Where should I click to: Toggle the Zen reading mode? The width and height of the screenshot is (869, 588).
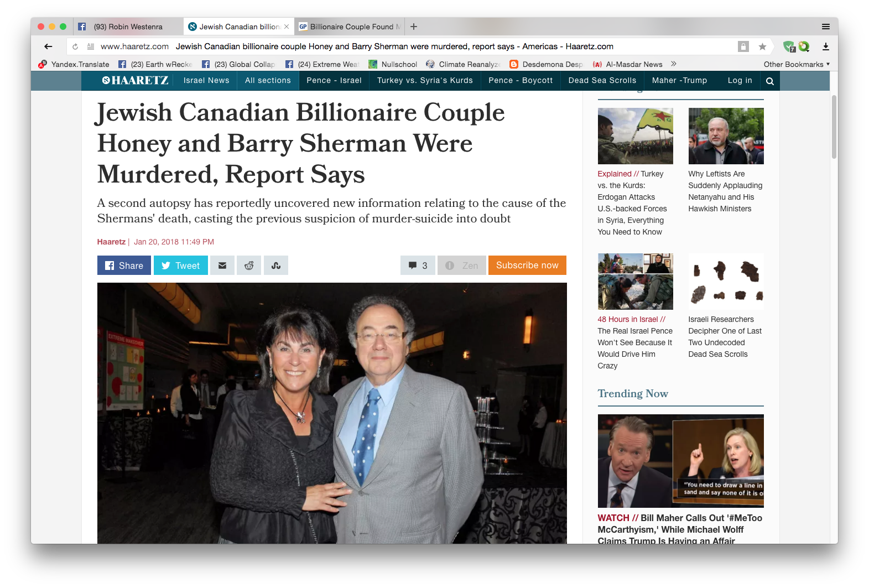pyautogui.click(x=462, y=266)
